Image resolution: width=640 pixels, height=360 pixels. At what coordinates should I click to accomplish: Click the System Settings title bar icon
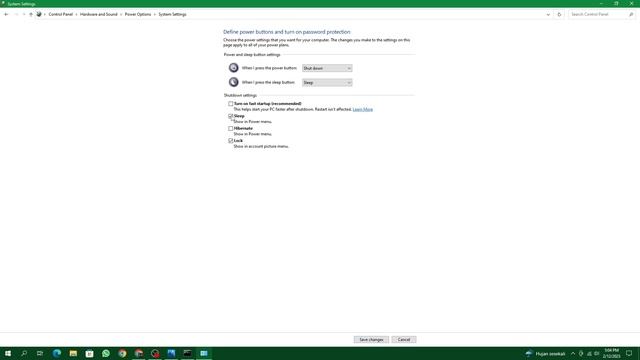point(3,3)
